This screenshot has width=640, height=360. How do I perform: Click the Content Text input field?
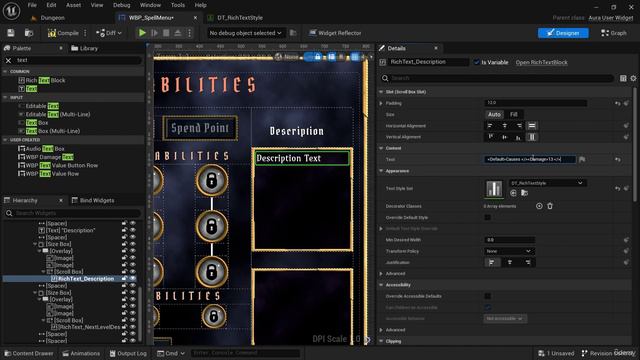point(529,160)
